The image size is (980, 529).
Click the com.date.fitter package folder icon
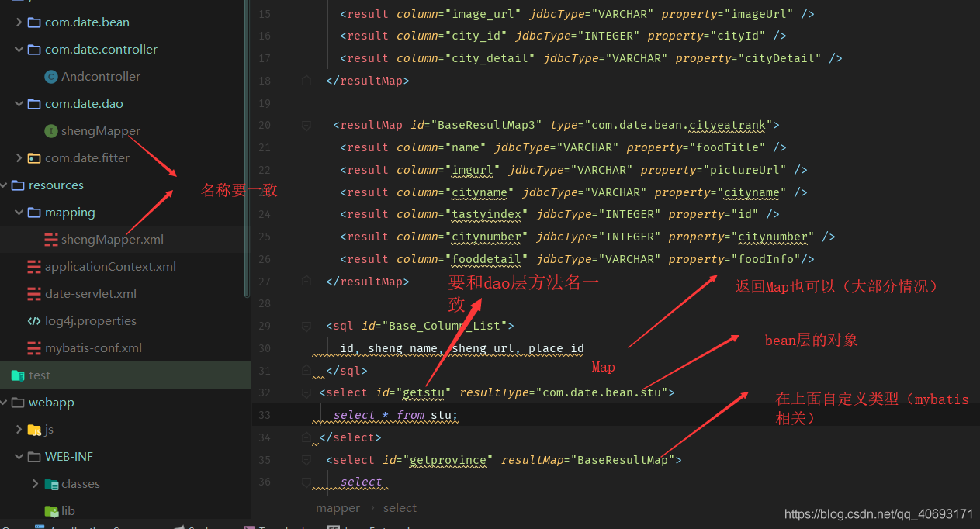coord(34,157)
